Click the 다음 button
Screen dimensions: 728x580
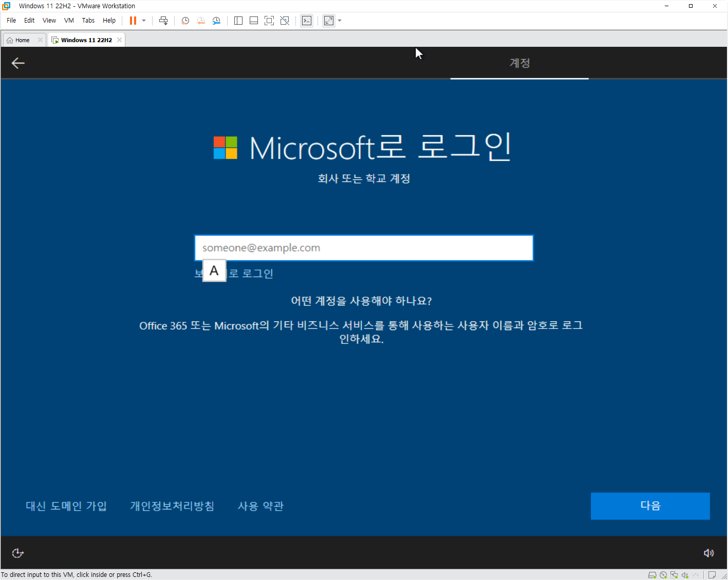(650, 506)
